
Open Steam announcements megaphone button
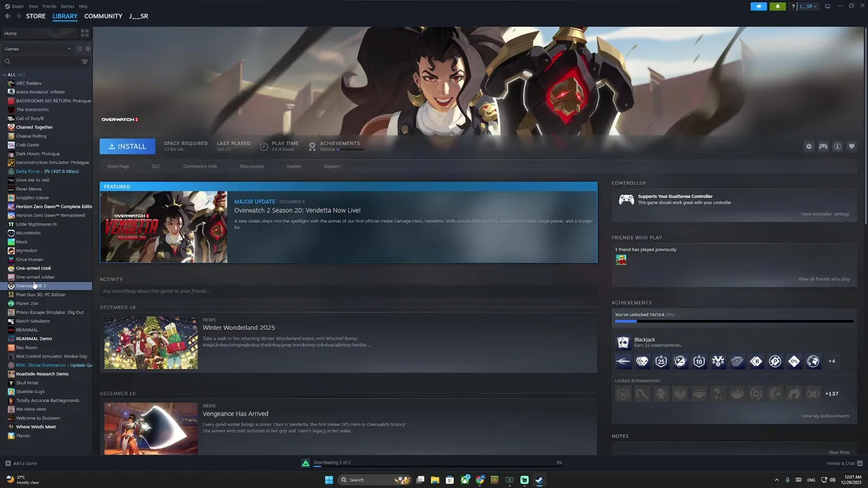[759, 6]
